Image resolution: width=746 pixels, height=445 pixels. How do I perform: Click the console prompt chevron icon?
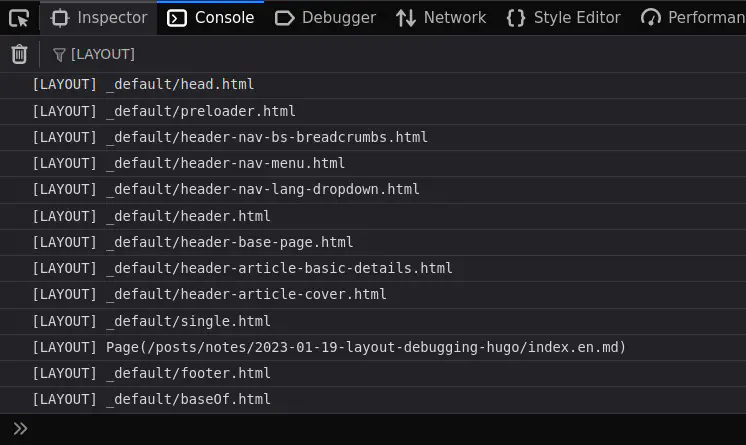pos(20,429)
